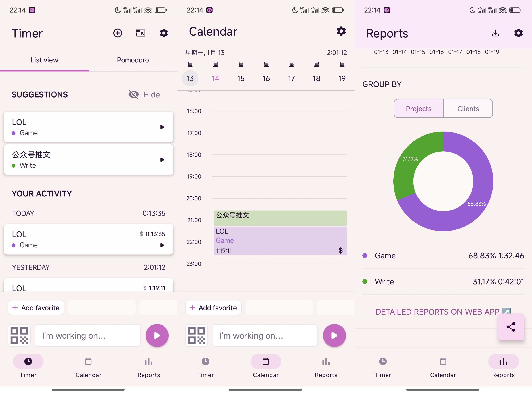Download report with the export icon
Screen dimensions: 532x394
pyautogui.click(x=495, y=33)
